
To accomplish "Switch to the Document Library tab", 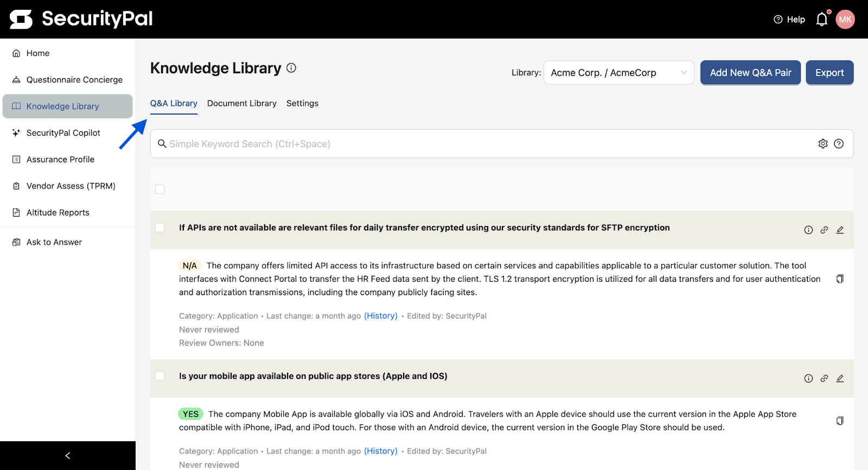I will 242,103.
